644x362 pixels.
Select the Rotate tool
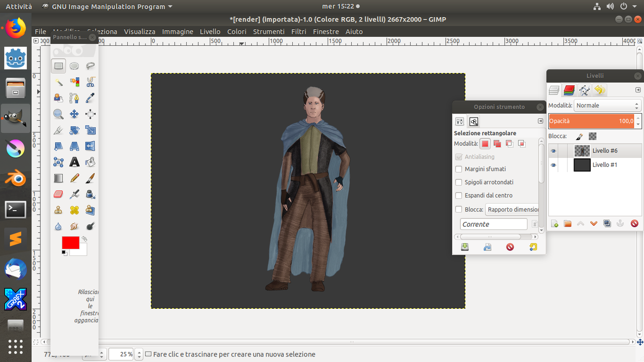74,130
